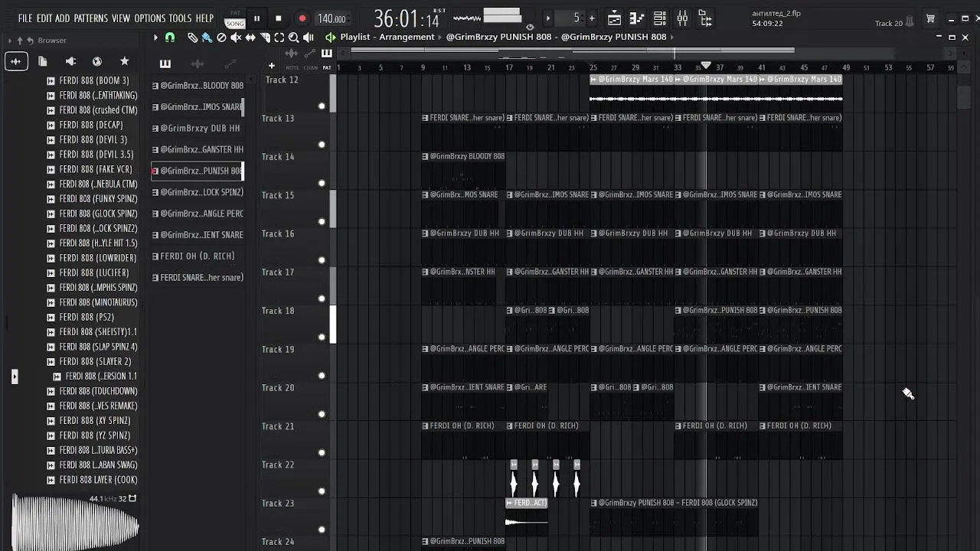Open the FILE menu
Viewport: 980px width, 551px height.
coord(25,18)
